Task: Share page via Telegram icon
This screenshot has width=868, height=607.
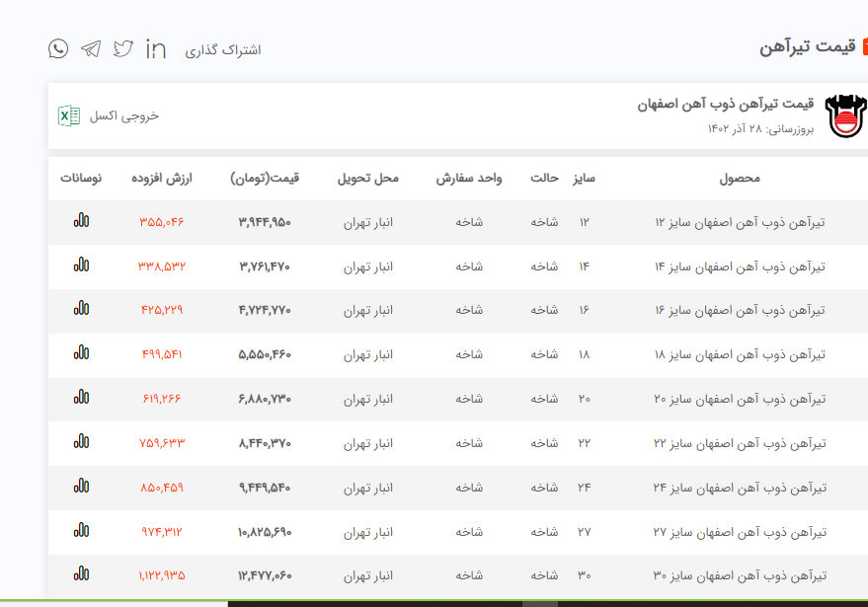Action: [91, 48]
